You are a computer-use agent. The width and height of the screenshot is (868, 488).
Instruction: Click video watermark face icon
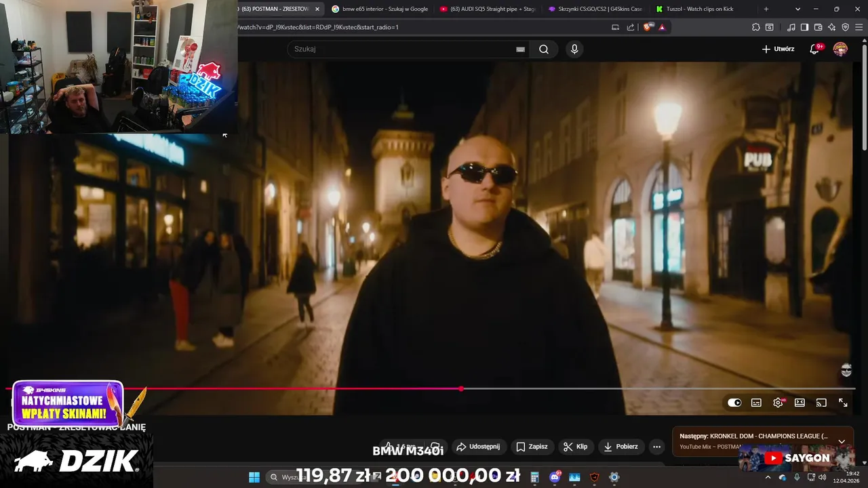coord(846,370)
